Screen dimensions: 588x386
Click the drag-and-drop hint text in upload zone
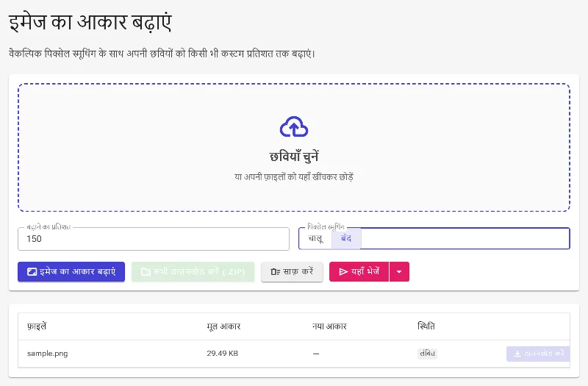click(294, 176)
